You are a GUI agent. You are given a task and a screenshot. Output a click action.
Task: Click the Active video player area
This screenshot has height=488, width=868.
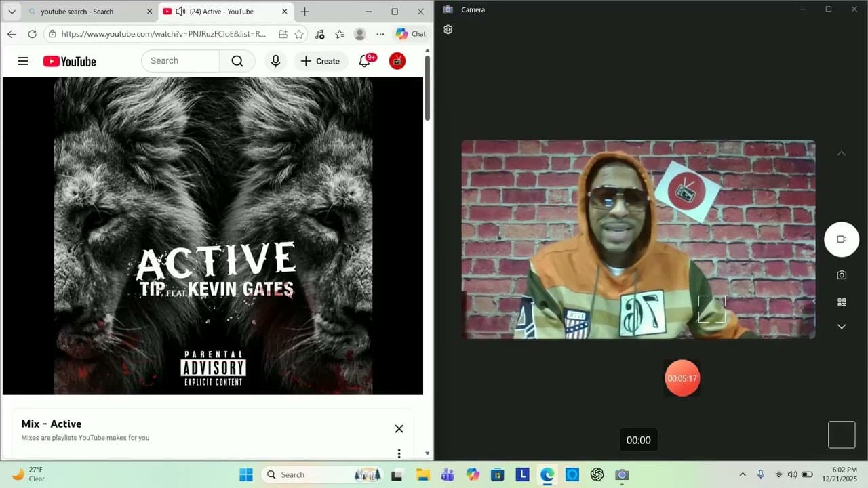pyautogui.click(x=213, y=235)
